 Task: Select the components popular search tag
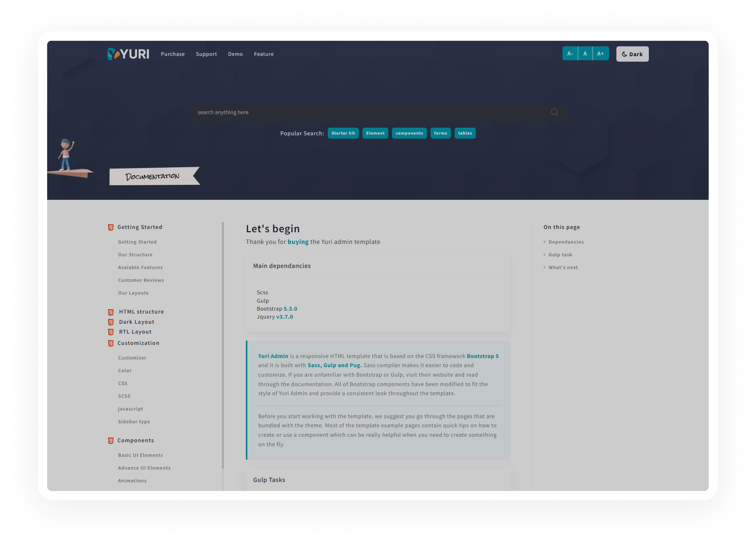tap(409, 133)
